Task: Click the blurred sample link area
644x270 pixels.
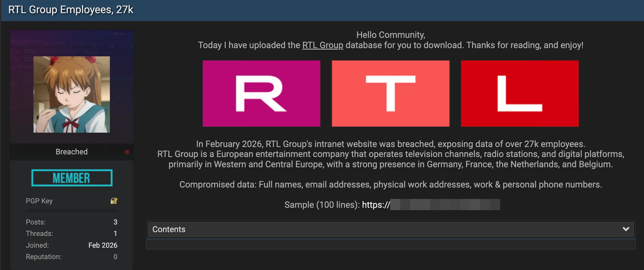Action: coord(445,205)
